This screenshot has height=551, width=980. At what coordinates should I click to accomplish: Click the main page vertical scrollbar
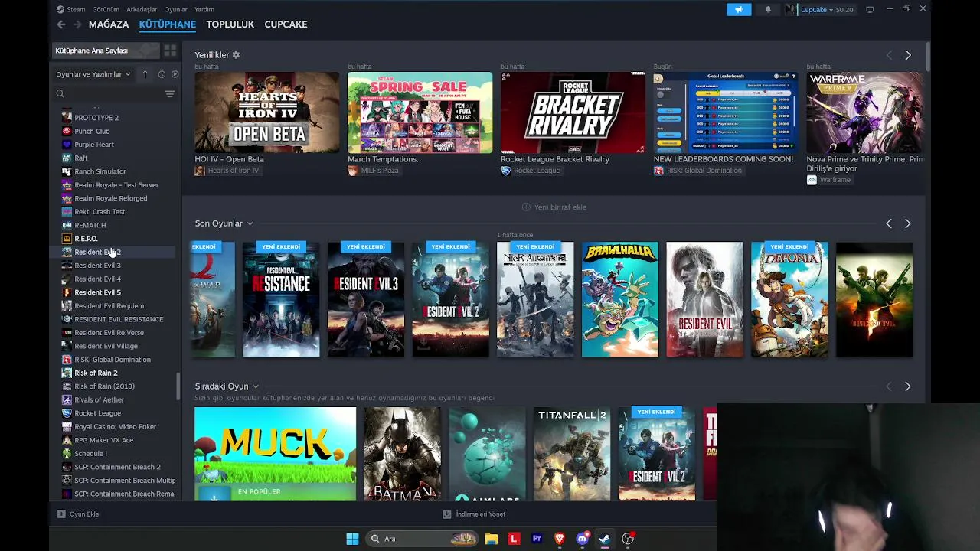pyautogui.click(x=928, y=57)
